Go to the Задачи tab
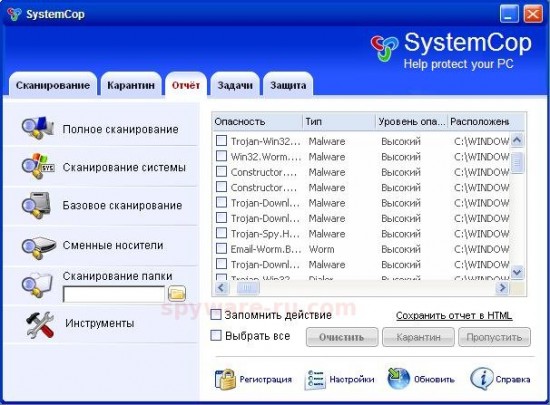The width and height of the screenshot is (550, 405). coord(235,84)
